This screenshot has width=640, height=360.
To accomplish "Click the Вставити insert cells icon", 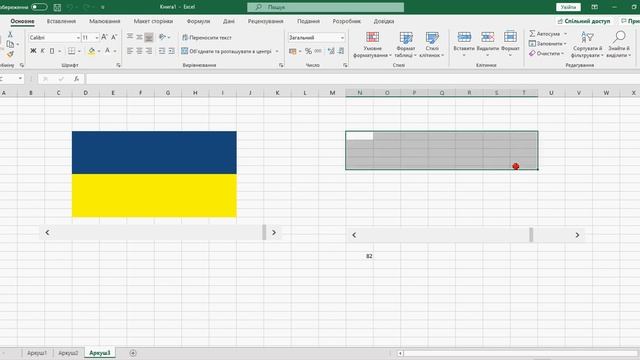I will [464, 38].
